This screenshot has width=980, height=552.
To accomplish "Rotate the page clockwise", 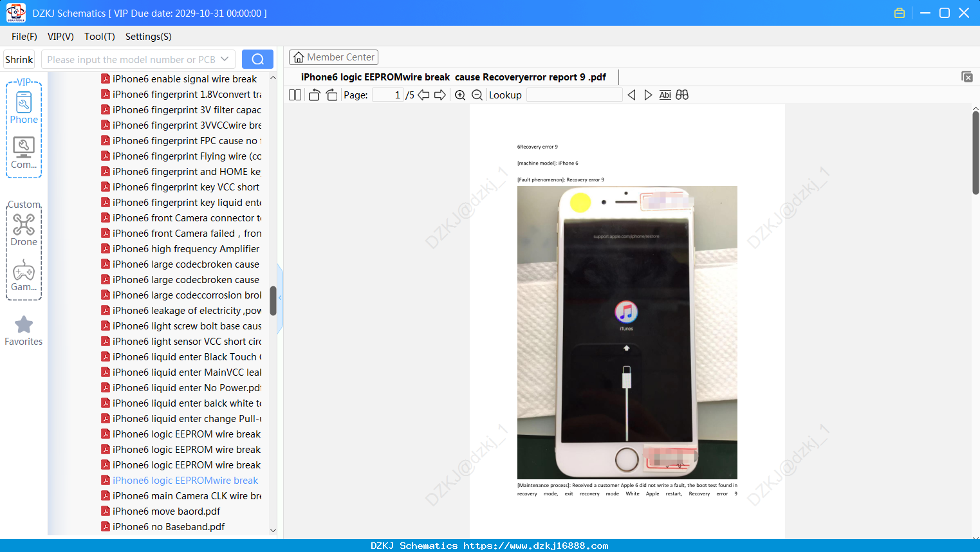I will [x=331, y=95].
